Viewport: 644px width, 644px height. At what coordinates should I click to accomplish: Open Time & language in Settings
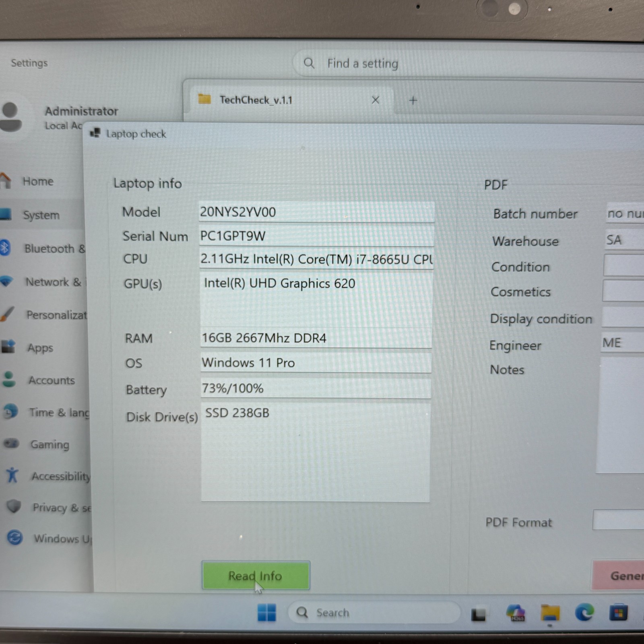click(x=45, y=412)
